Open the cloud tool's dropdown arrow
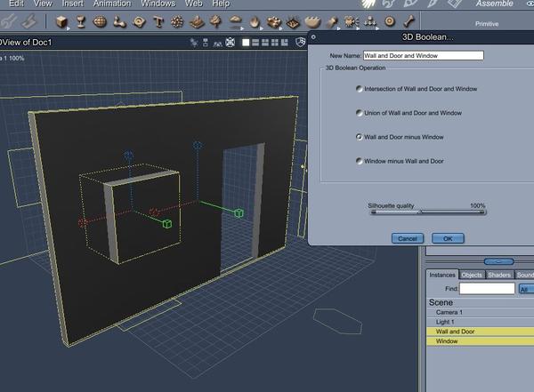 [x=242, y=28]
